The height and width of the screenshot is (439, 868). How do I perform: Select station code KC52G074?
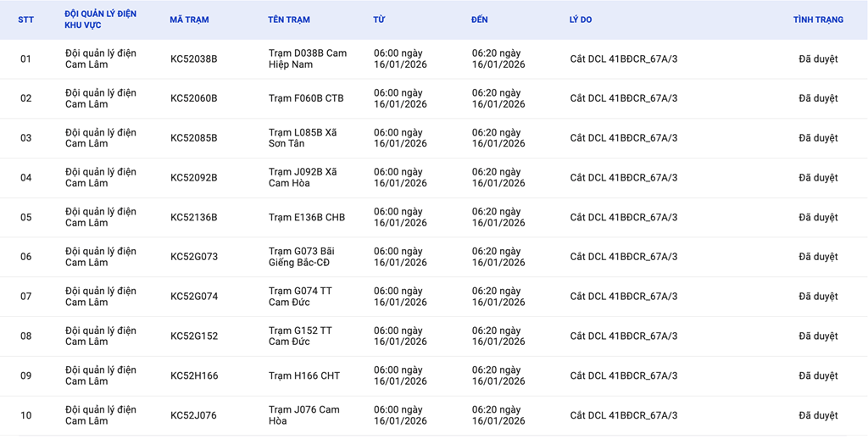193,297
